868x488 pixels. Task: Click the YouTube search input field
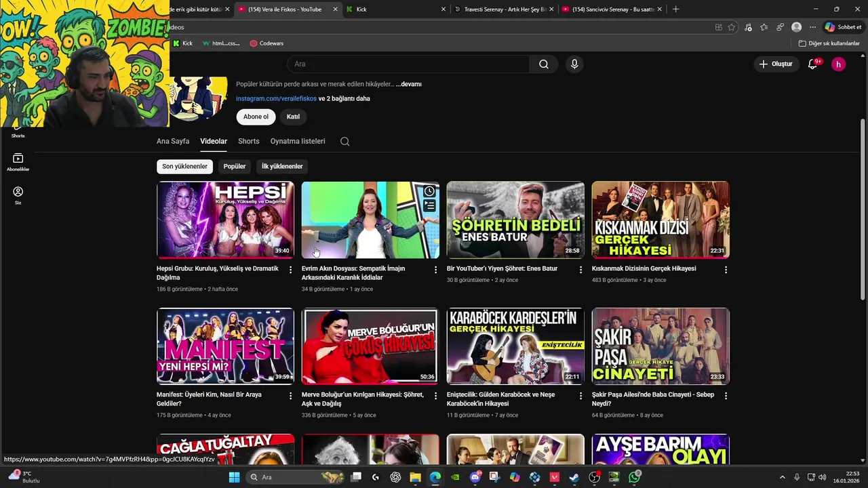[x=408, y=64]
